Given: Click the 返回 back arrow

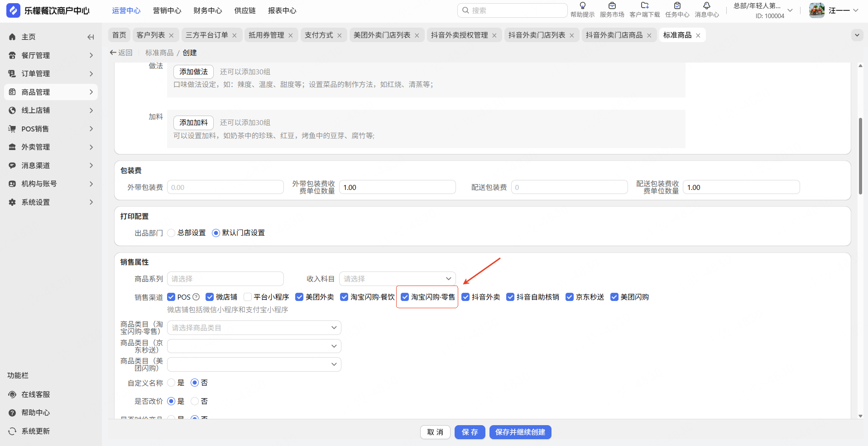Looking at the screenshot, I should [x=113, y=53].
